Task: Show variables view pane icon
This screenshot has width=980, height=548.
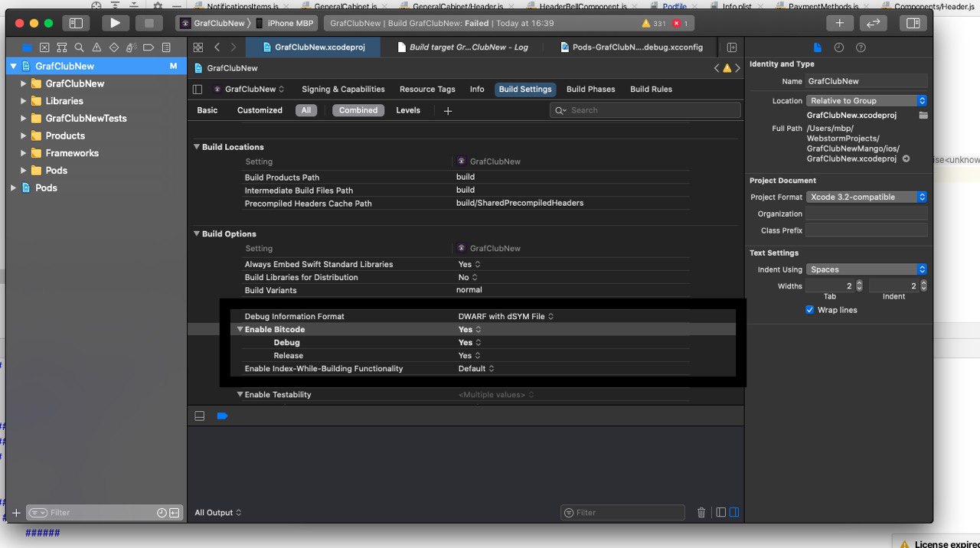Action: click(720, 513)
